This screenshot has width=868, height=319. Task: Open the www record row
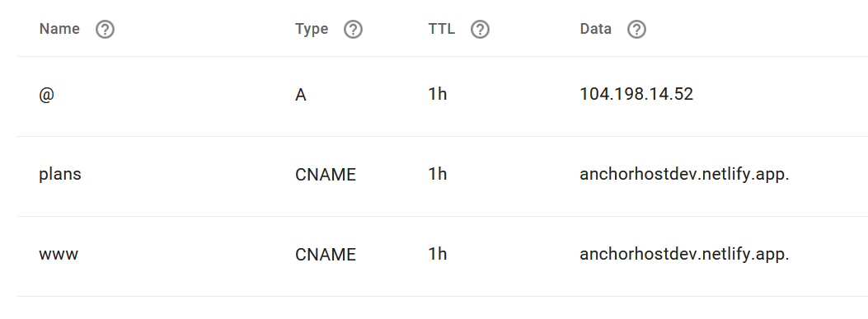click(x=443, y=256)
